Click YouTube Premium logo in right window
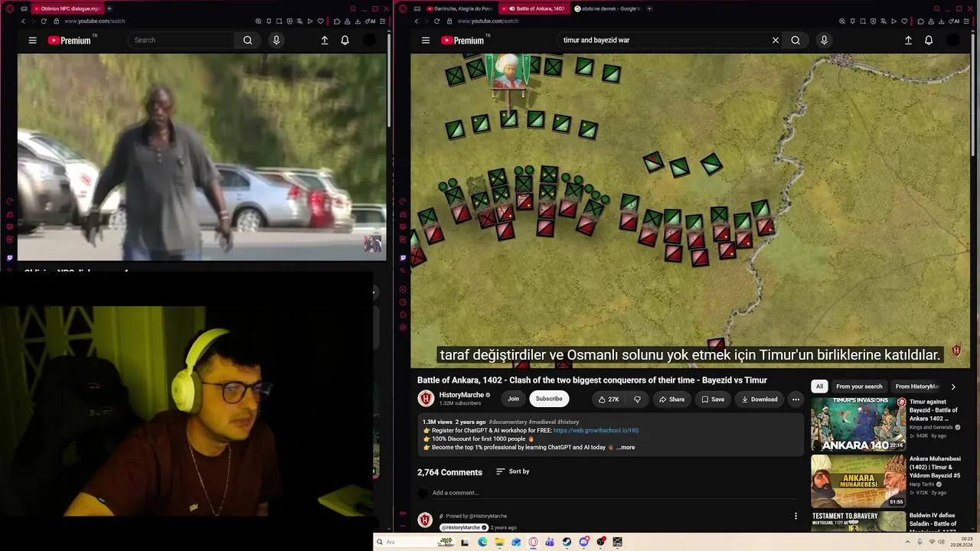This screenshot has height=551, width=980. tap(462, 41)
